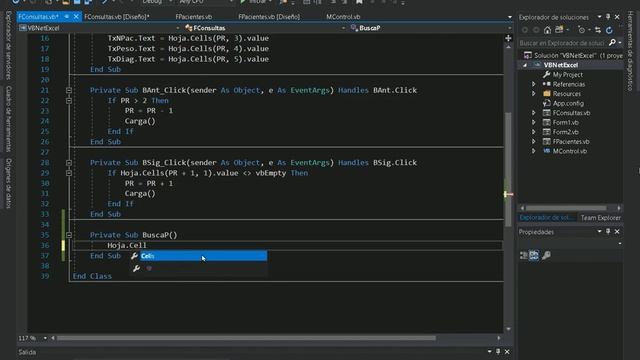Image resolution: width=640 pixels, height=360 pixels.
Task: Click the Properties page wrench icon
Action: pyautogui.click(x=546, y=255)
